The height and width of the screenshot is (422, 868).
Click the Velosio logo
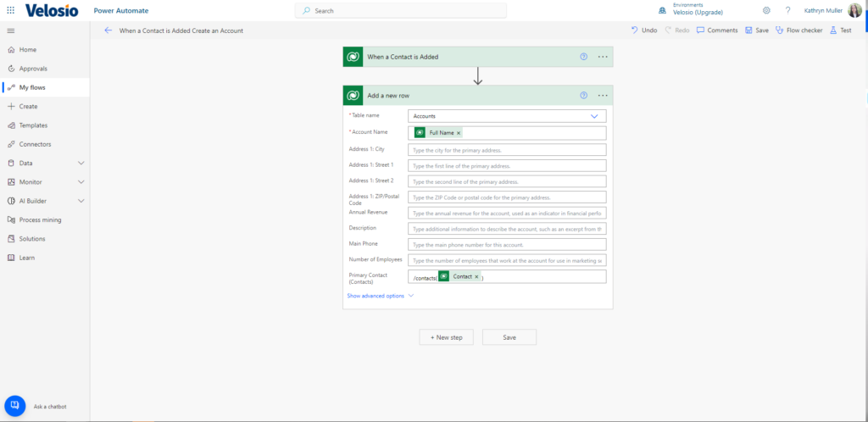tap(52, 10)
